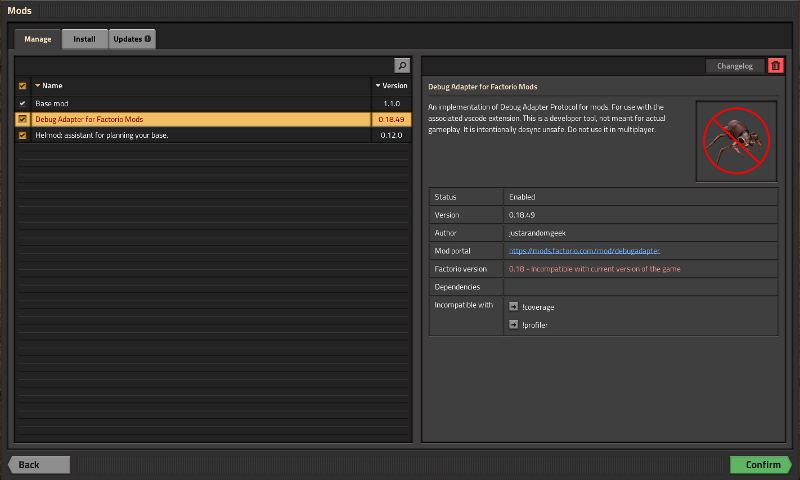Screen dimensions: 800x480
Task: Click the debug adapter bug thumbnail
Action: pos(736,140)
